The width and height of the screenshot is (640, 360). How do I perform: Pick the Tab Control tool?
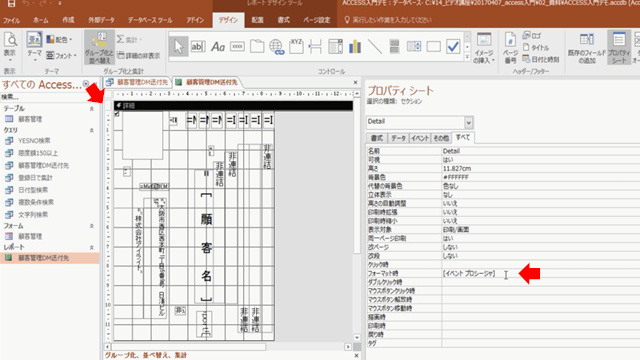coord(257,47)
